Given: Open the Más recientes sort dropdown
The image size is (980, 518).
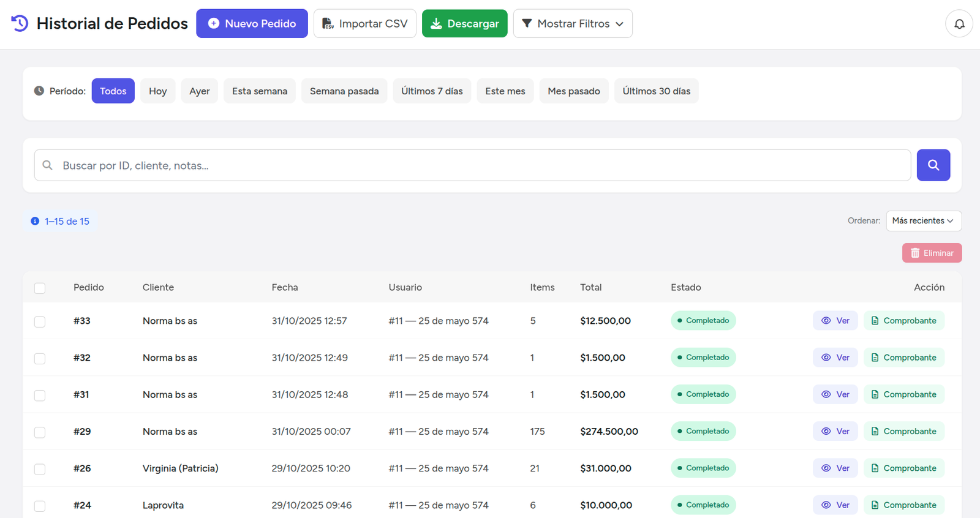Looking at the screenshot, I should click(923, 221).
